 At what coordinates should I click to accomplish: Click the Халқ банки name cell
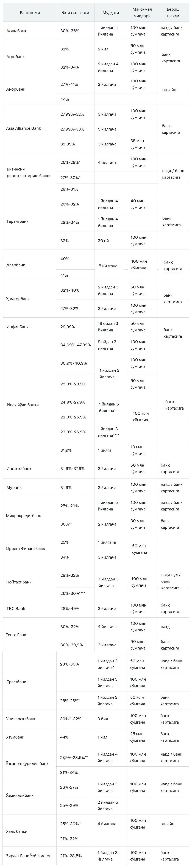(30, 831)
